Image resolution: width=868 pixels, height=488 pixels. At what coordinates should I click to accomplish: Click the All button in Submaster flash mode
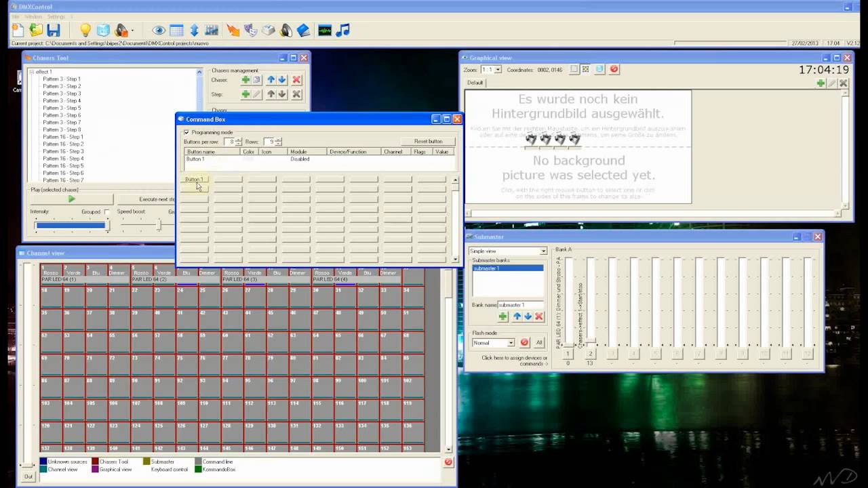(539, 343)
